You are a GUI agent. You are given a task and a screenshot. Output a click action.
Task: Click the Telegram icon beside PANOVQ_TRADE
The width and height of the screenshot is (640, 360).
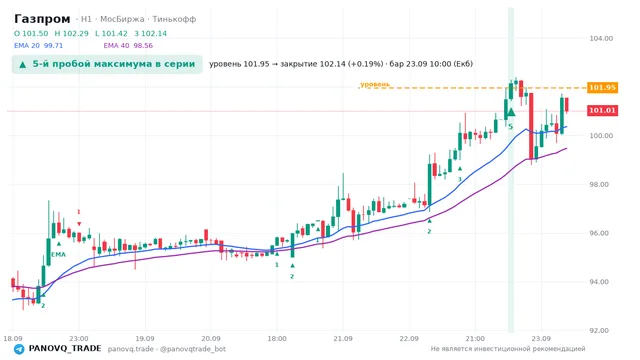coord(19,349)
